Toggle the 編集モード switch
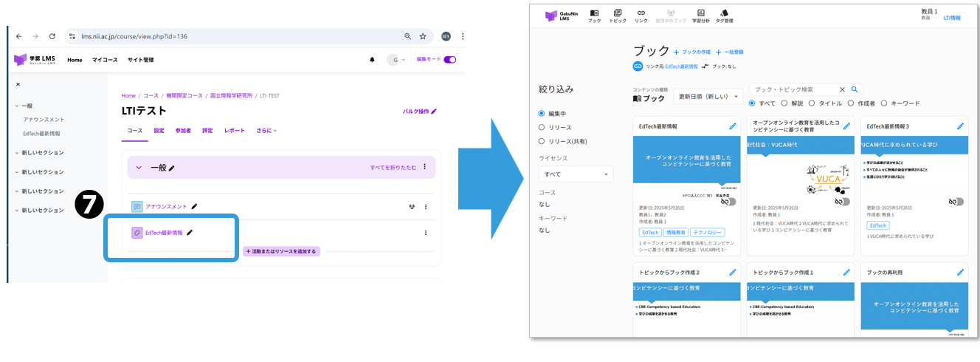This screenshot has height=362, width=980. click(x=449, y=60)
